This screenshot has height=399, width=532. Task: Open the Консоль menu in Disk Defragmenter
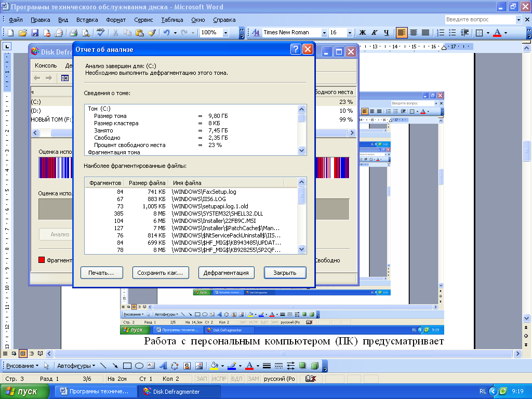[x=46, y=65]
